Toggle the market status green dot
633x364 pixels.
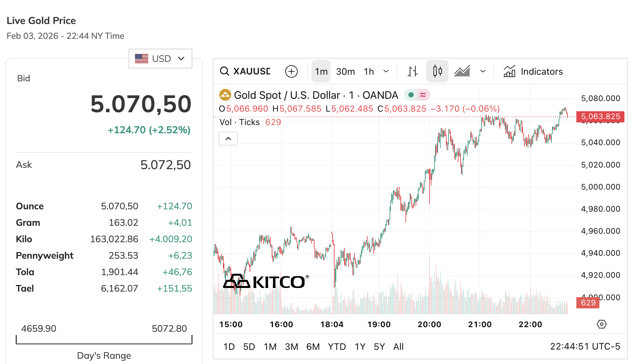coord(411,95)
